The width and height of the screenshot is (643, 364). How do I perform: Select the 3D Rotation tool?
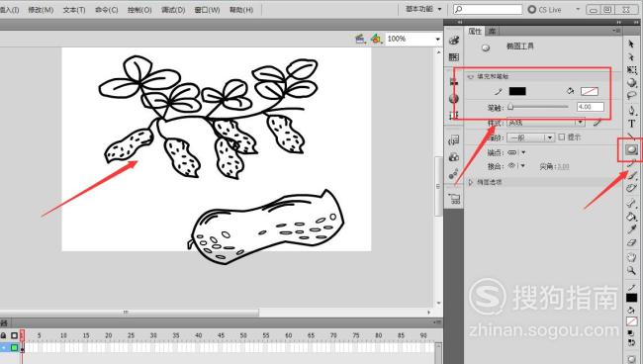[x=631, y=83]
